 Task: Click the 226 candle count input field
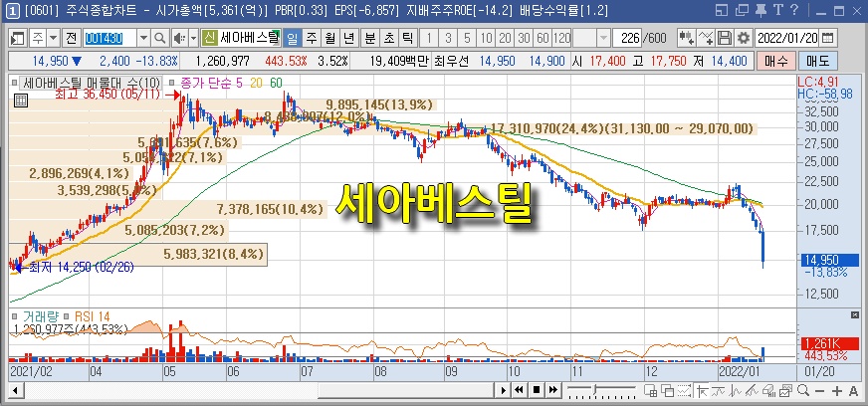[627, 38]
